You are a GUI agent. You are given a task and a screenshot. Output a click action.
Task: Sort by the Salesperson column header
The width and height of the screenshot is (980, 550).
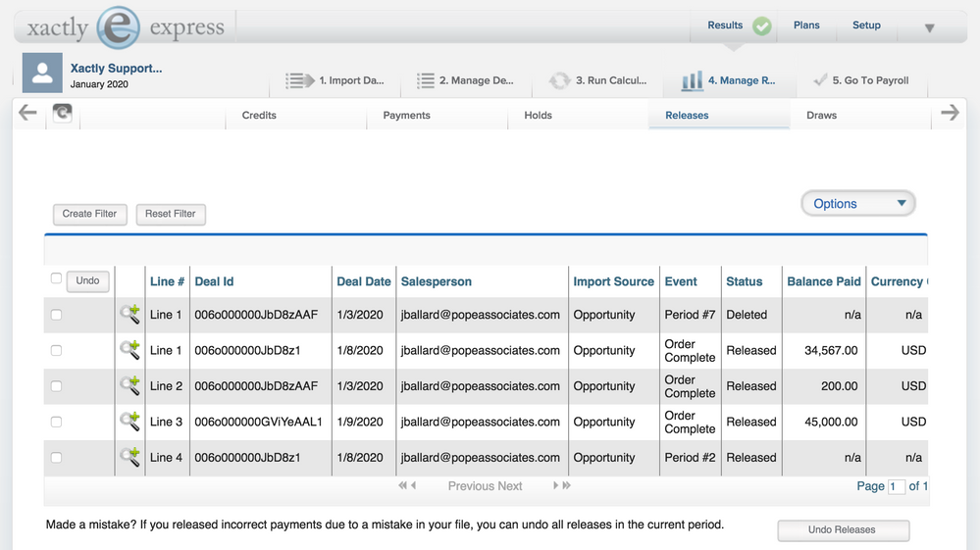tap(437, 281)
